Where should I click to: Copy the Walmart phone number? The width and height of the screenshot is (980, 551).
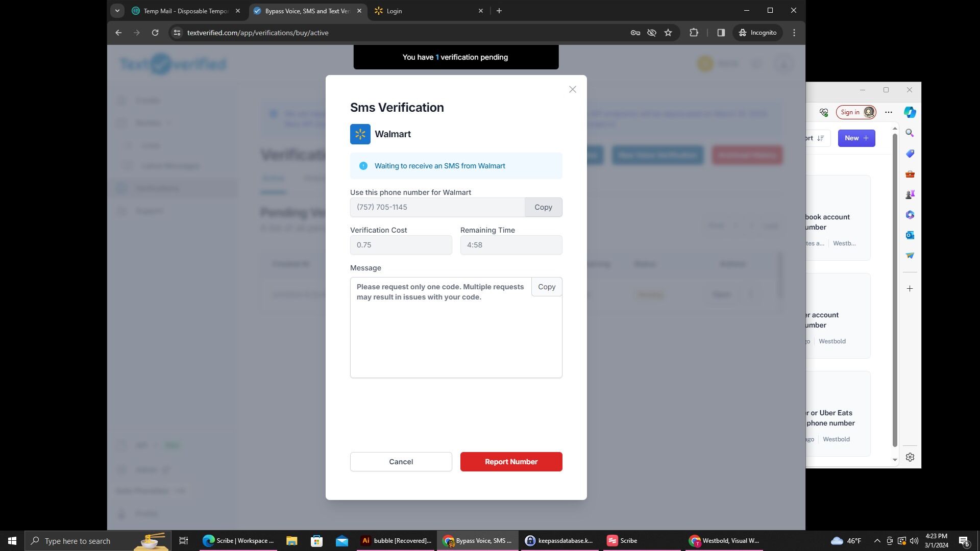[x=543, y=207]
